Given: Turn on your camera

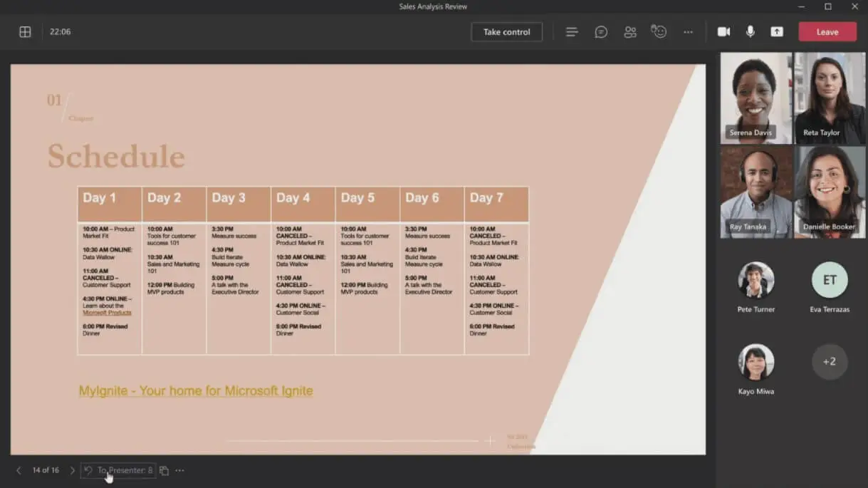Looking at the screenshot, I should (723, 31).
